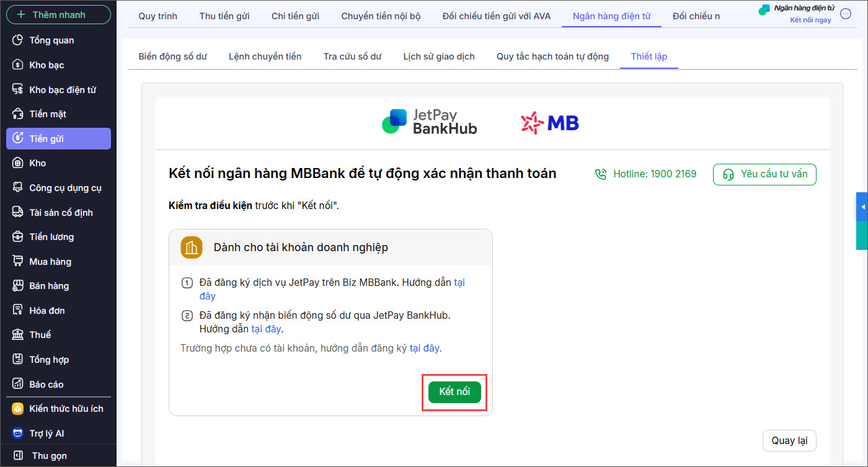Click the Tiền lương sidebar icon

[x=18, y=237]
